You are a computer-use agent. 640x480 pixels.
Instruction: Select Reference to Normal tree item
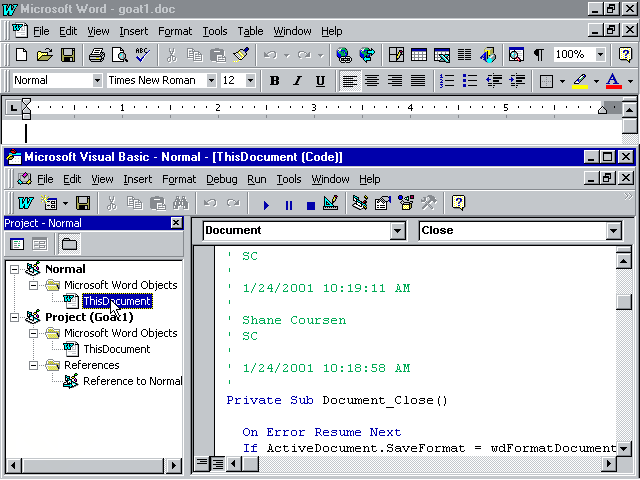click(x=132, y=381)
